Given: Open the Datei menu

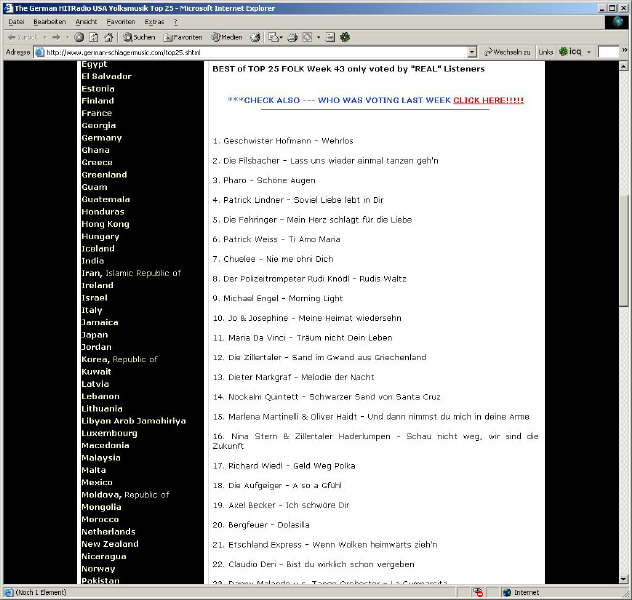Looking at the screenshot, I should pos(16,21).
